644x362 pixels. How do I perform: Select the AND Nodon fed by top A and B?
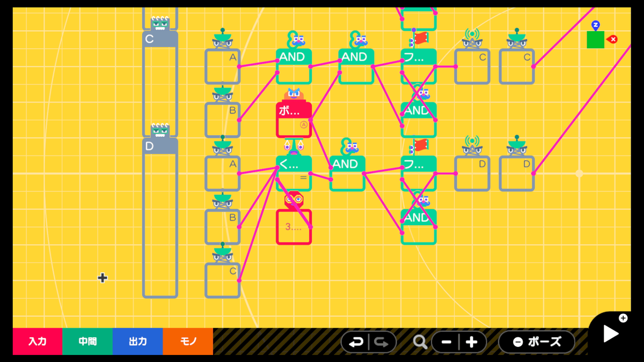(x=294, y=66)
